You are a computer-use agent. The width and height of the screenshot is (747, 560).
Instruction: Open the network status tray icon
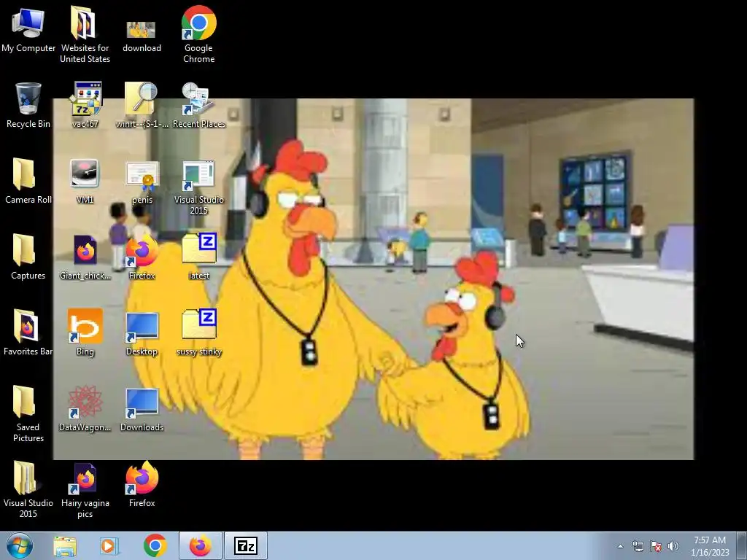638,546
